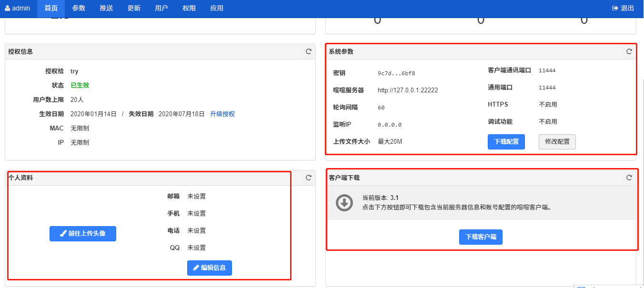Refresh the 系统参数 panel
Image resolution: width=644 pixels, height=288 pixels.
point(629,51)
